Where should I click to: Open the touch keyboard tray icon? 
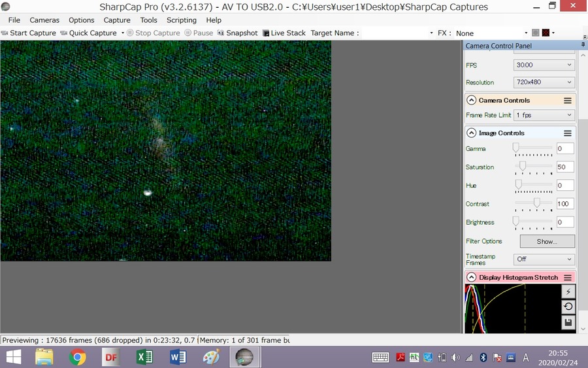[380, 357]
